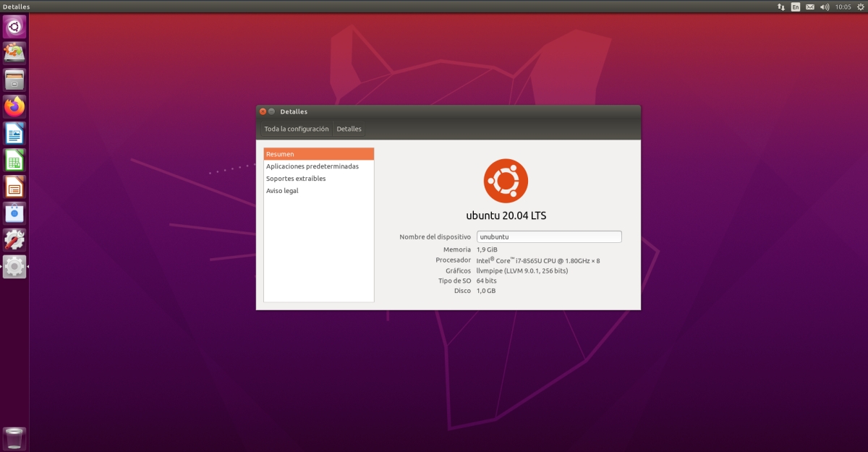This screenshot has width=868, height=452.
Task: Switch keyboard layout via the En indicator
Action: point(795,7)
